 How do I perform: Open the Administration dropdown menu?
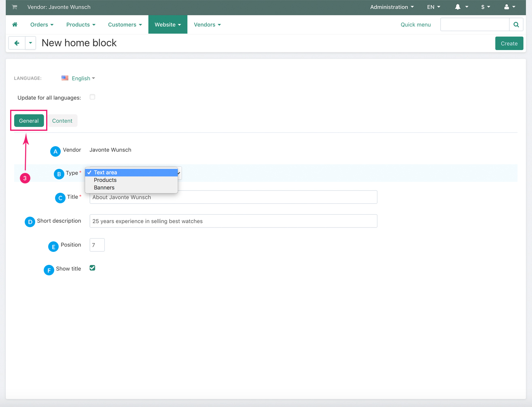pos(392,7)
